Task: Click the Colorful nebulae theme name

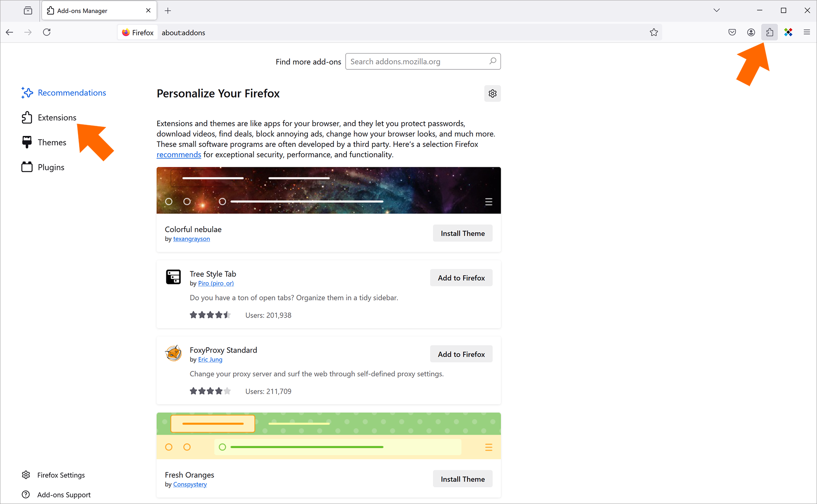Action: coord(193,229)
